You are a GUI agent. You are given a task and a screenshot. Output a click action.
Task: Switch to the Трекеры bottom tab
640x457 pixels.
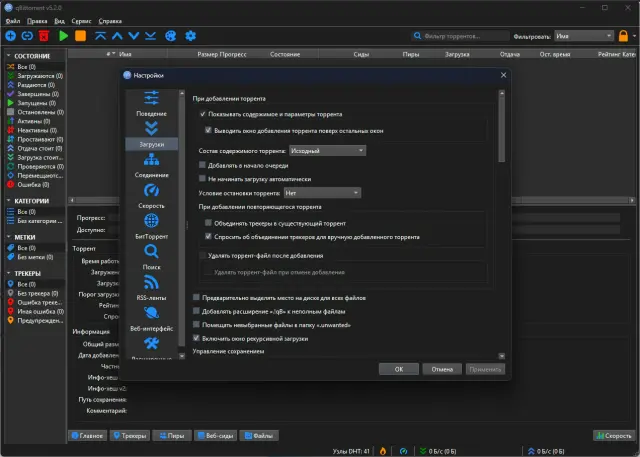click(130, 436)
